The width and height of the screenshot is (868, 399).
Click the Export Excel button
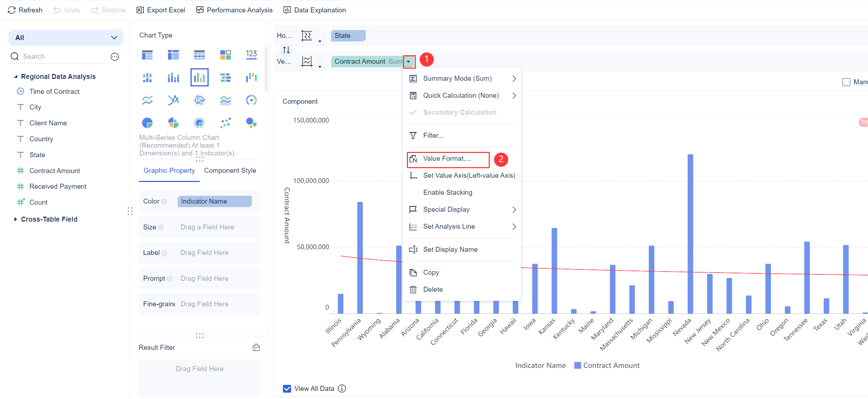pyautogui.click(x=161, y=10)
